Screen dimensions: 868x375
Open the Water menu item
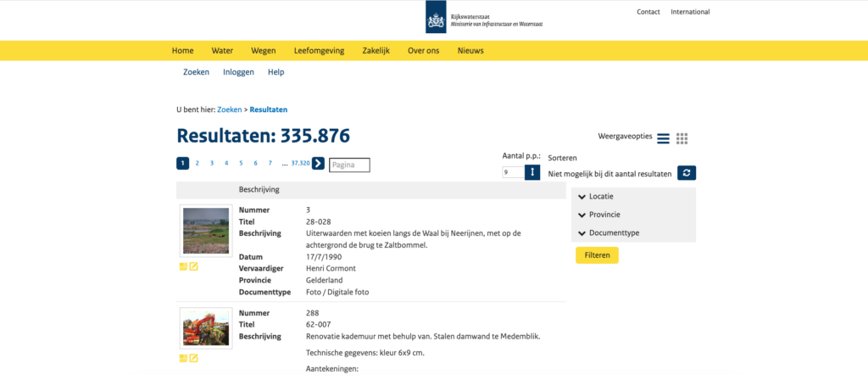pyautogui.click(x=223, y=50)
